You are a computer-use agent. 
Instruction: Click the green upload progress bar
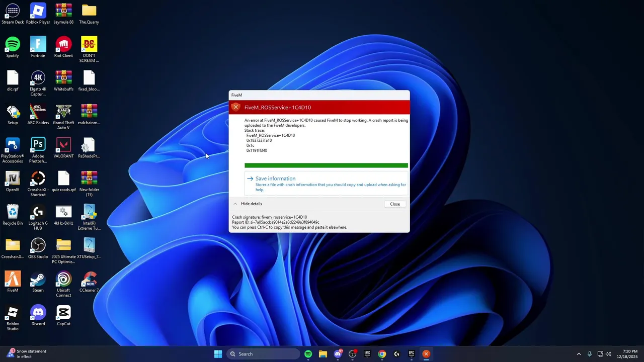pos(326,165)
